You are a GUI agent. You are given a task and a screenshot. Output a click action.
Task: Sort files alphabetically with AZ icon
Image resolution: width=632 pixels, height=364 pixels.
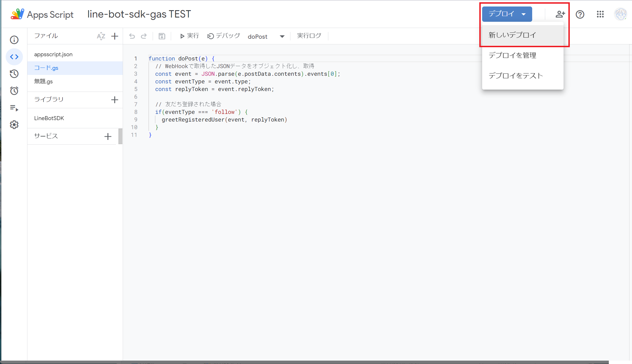pos(101,36)
